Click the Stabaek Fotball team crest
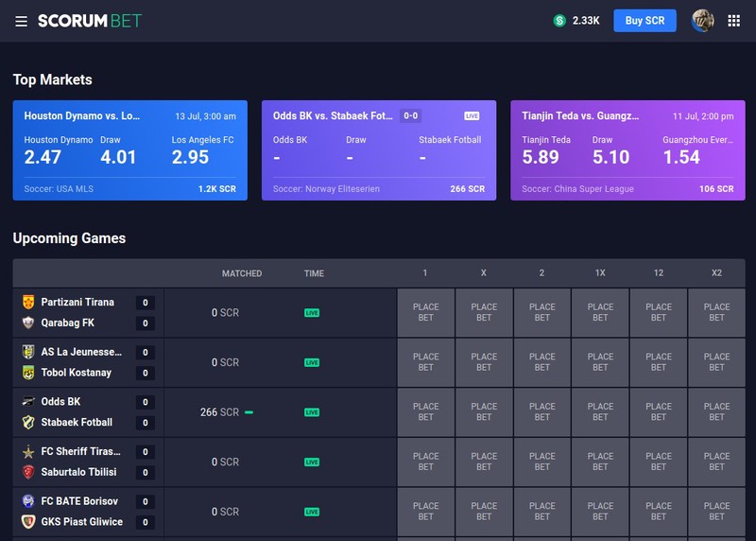Image resolution: width=756 pixels, height=541 pixels. [x=28, y=422]
